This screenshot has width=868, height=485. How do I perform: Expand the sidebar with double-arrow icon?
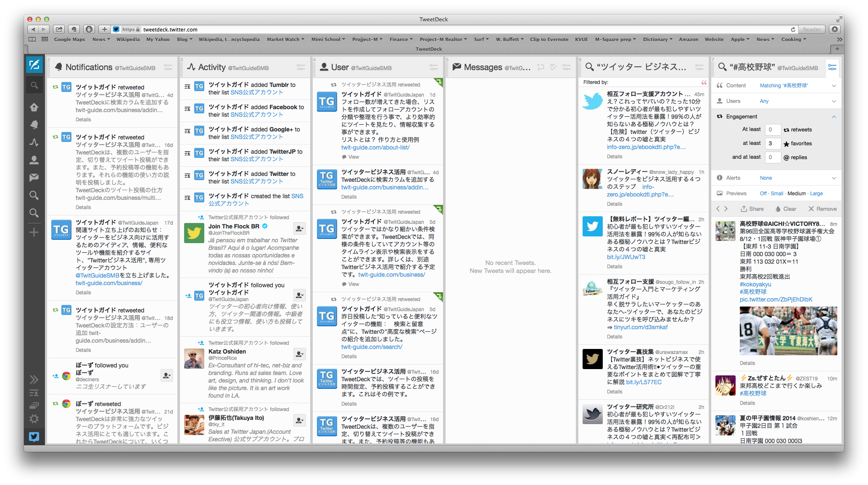click(34, 380)
